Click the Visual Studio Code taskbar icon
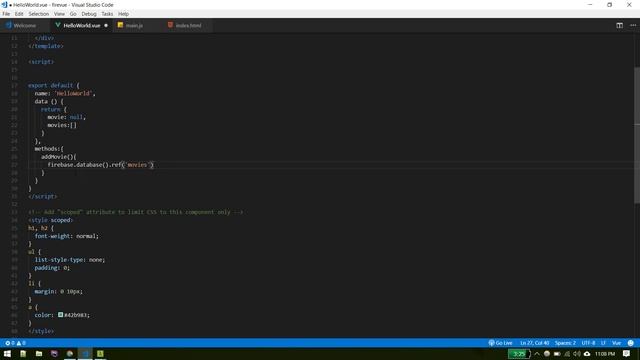 (x=85, y=353)
